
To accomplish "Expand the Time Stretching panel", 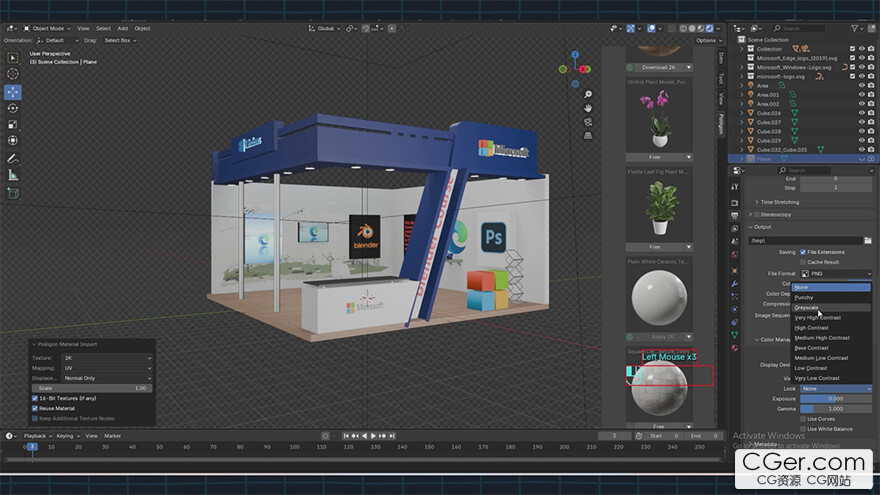I will (x=777, y=202).
